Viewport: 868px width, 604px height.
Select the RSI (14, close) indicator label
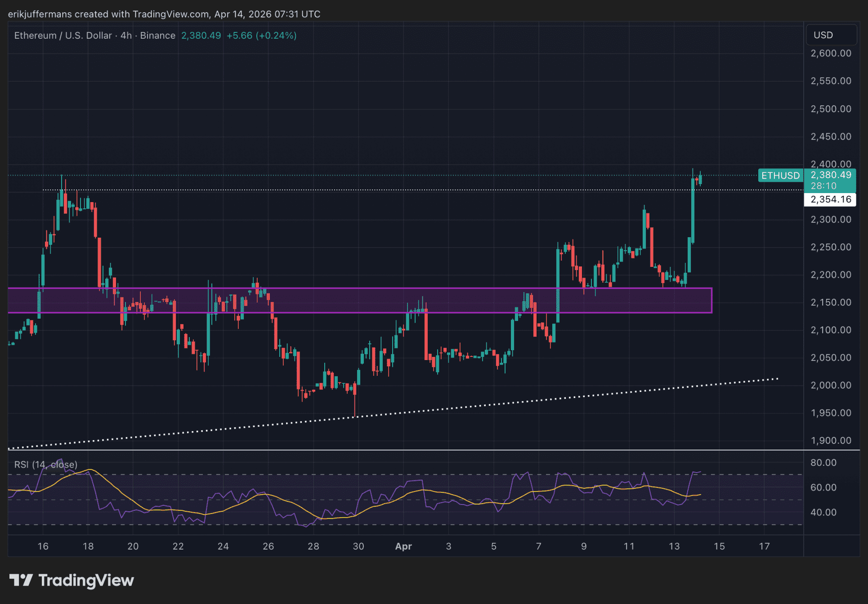pos(45,464)
